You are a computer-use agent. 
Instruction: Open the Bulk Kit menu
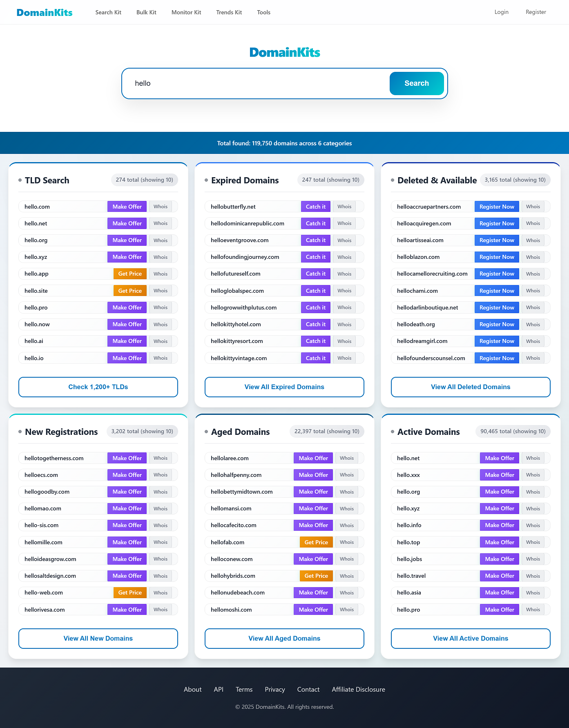(x=146, y=12)
